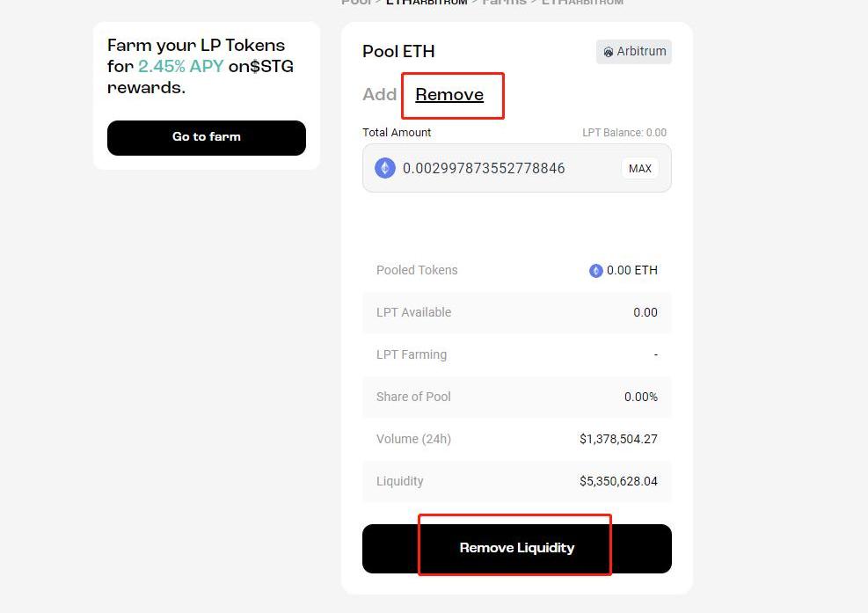This screenshot has width=868, height=613.
Task: Click the Farms breadcrumb link
Action: 504,3
